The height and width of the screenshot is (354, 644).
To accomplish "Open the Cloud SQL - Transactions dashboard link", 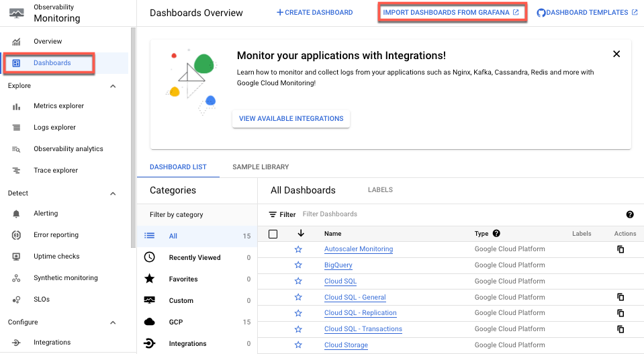I will click(363, 329).
